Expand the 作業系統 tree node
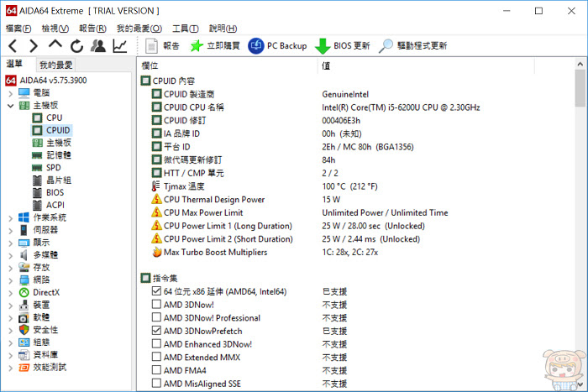Screen dimensions: 588x392 [10, 218]
